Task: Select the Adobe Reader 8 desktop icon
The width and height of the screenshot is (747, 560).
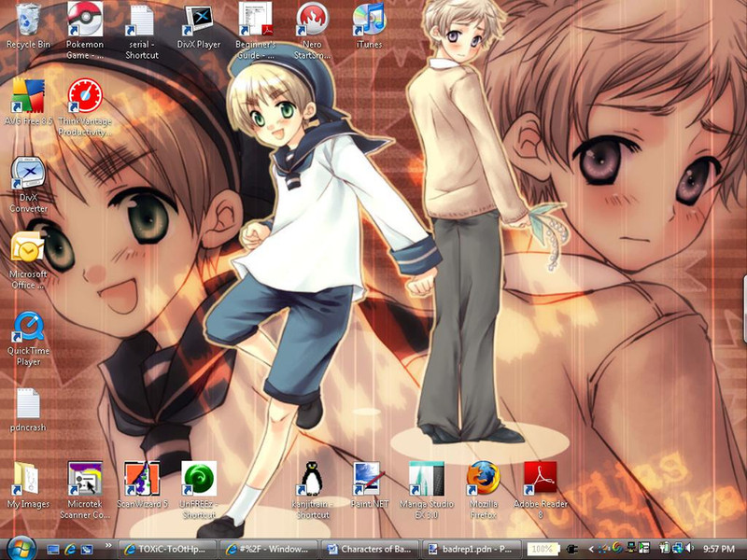Action: tap(541, 478)
